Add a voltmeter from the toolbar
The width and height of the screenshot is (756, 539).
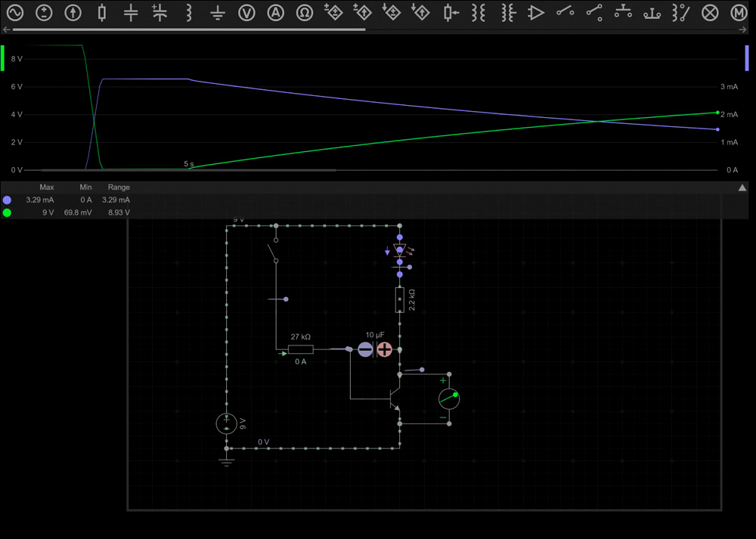(x=246, y=13)
